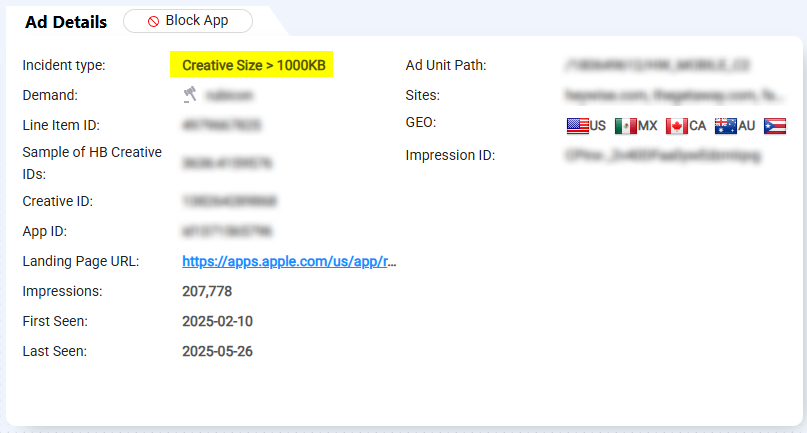Click the Canada flag icon
Screen dimensions: 807x433
677,126
